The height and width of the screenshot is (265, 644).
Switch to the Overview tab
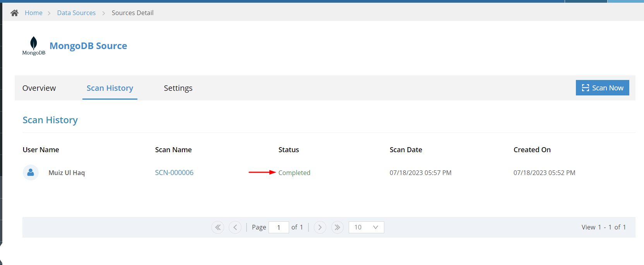39,88
